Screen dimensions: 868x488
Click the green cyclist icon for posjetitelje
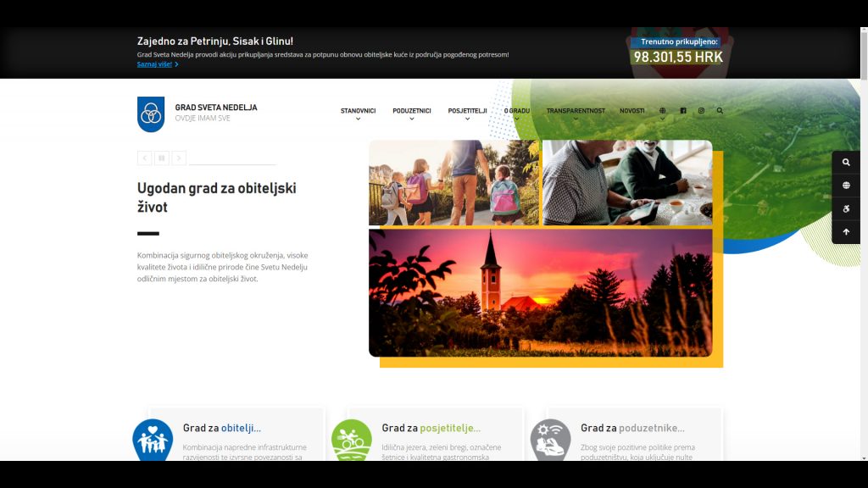352,441
